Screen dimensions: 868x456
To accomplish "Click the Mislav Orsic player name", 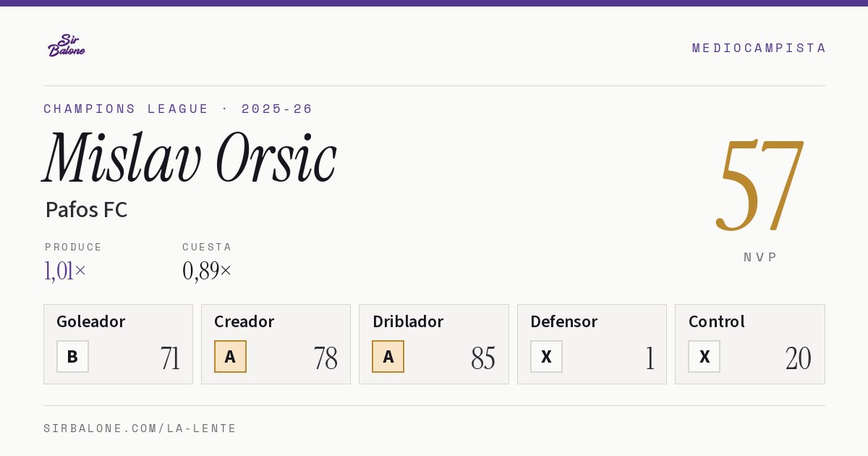I will 190,159.
